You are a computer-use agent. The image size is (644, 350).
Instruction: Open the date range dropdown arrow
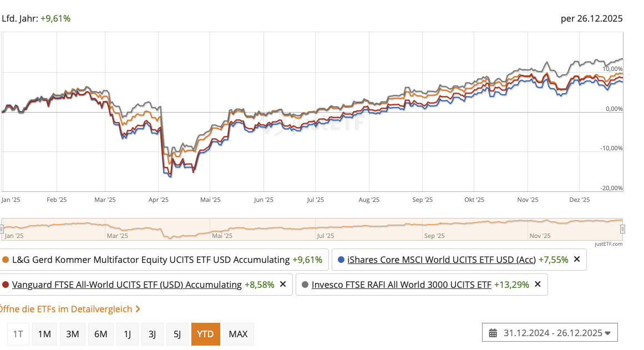[x=607, y=333]
